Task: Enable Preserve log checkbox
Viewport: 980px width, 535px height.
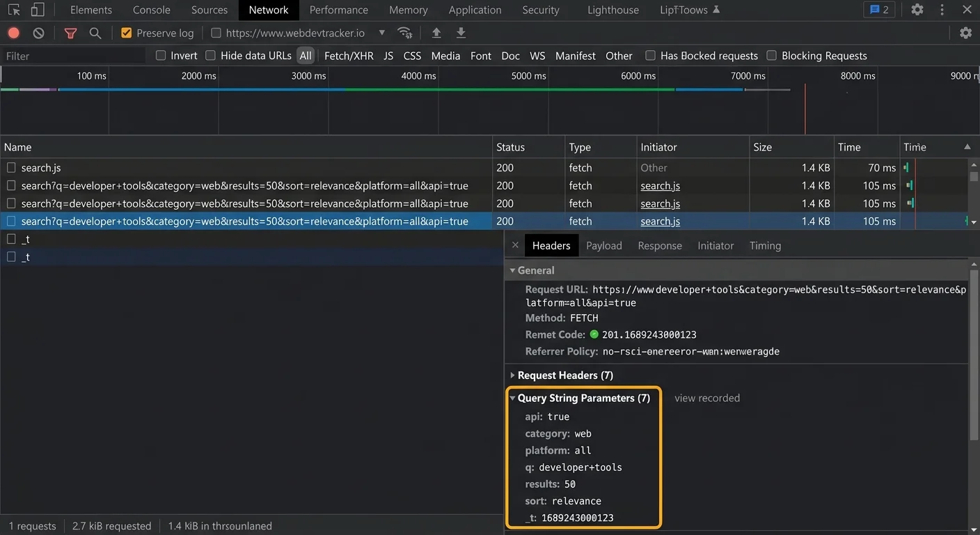Action: click(126, 33)
